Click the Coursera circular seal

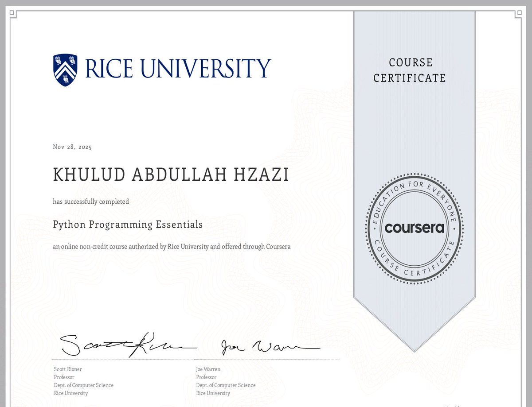[415, 228]
